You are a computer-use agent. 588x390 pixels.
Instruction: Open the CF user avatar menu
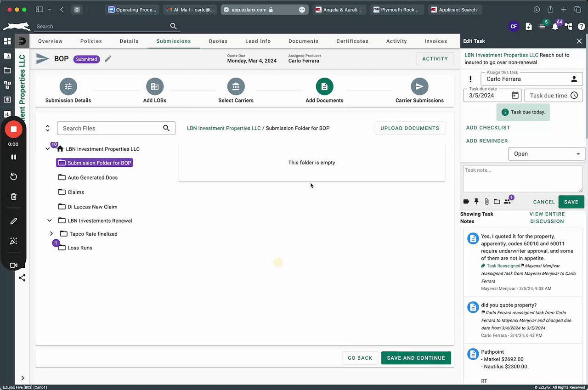(514, 27)
